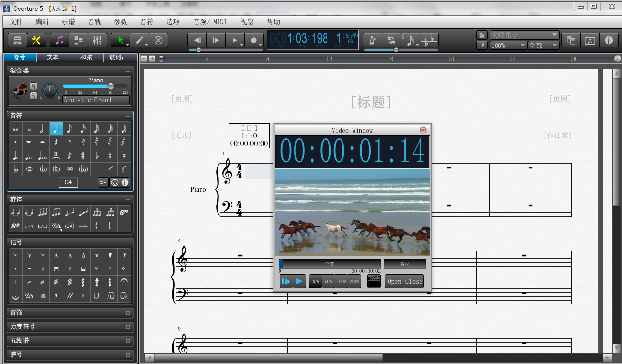Set video size to 25%
The width and height of the screenshot is (622, 364).
coord(315,281)
